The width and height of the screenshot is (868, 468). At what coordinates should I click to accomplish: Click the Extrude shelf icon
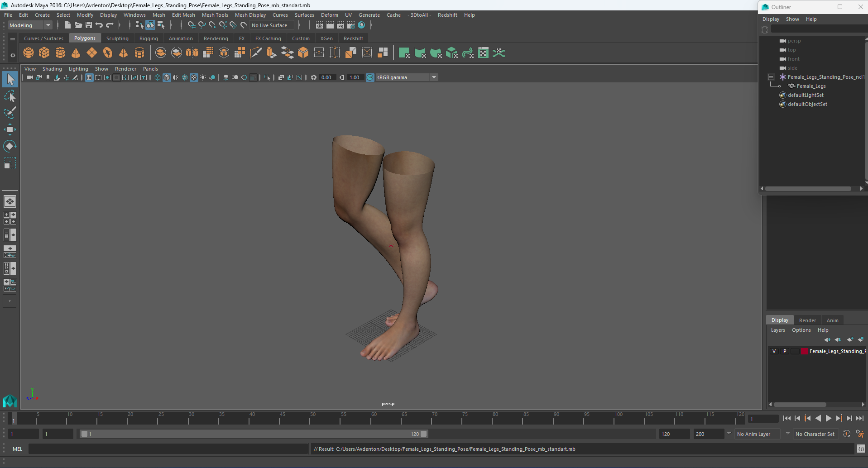point(271,53)
